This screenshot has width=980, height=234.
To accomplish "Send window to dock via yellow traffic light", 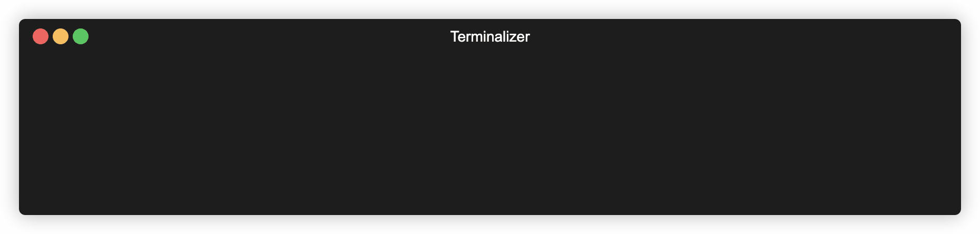I will [x=61, y=36].
